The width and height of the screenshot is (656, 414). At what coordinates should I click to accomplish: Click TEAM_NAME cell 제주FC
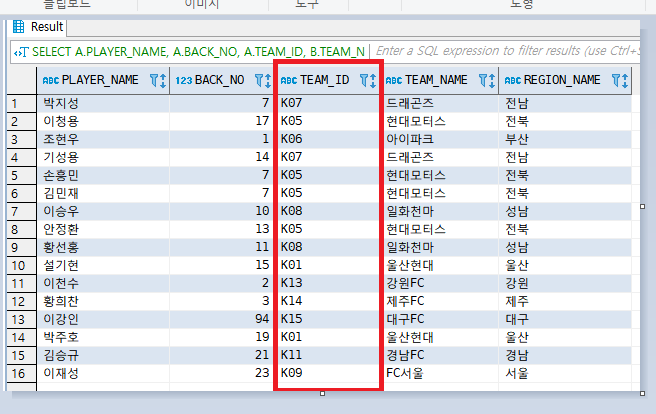441,301
